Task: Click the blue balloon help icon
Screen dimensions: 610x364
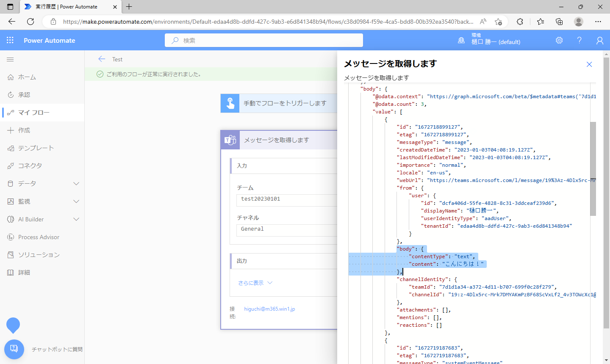Action: pos(13,325)
